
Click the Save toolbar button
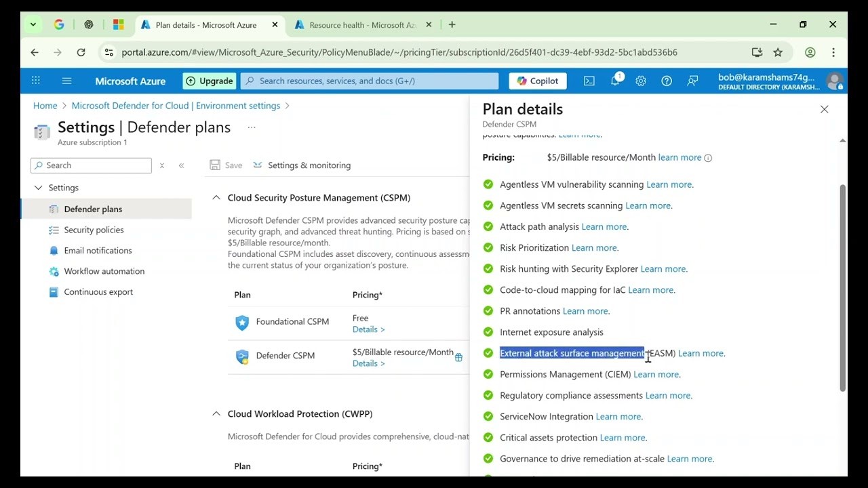tap(226, 165)
